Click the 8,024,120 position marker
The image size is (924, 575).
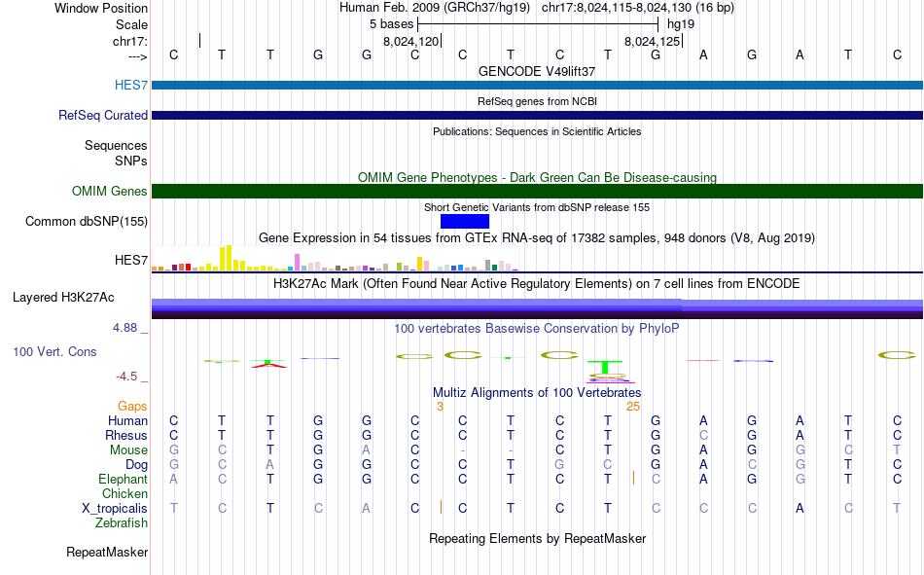pos(411,41)
